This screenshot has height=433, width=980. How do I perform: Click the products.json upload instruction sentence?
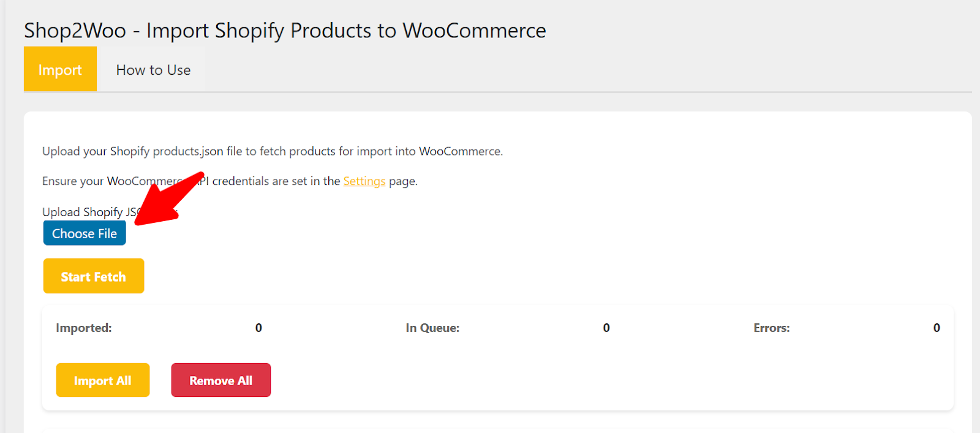click(273, 151)
